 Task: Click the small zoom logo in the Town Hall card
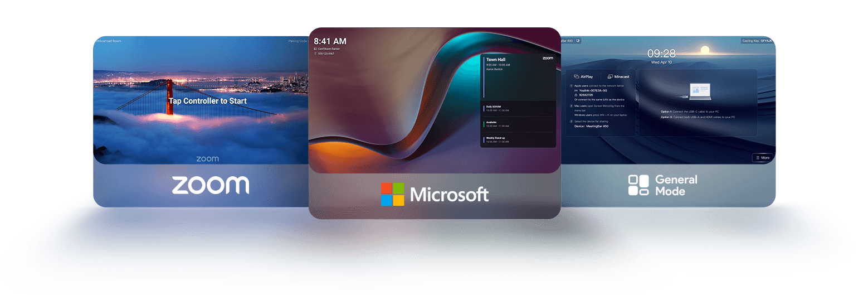[547, 58]
